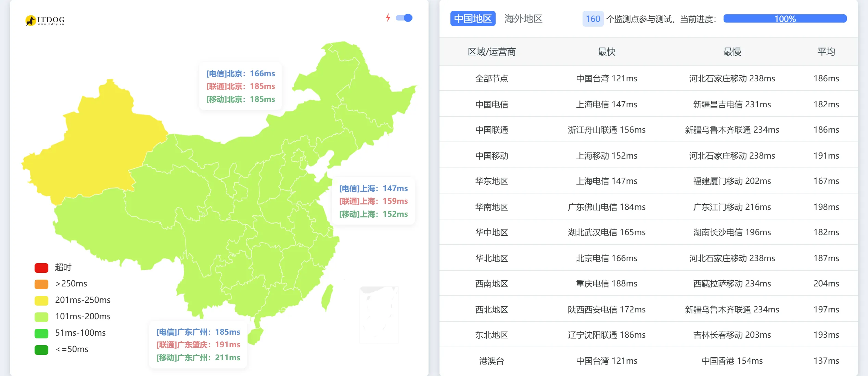Click the ITDOG logo
This screenshot has width=868, height=376.
point(45,20)
